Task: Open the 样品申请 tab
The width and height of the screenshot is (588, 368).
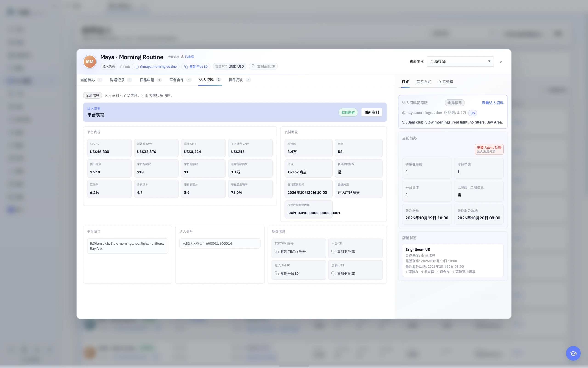Action: tap(150, 80)
